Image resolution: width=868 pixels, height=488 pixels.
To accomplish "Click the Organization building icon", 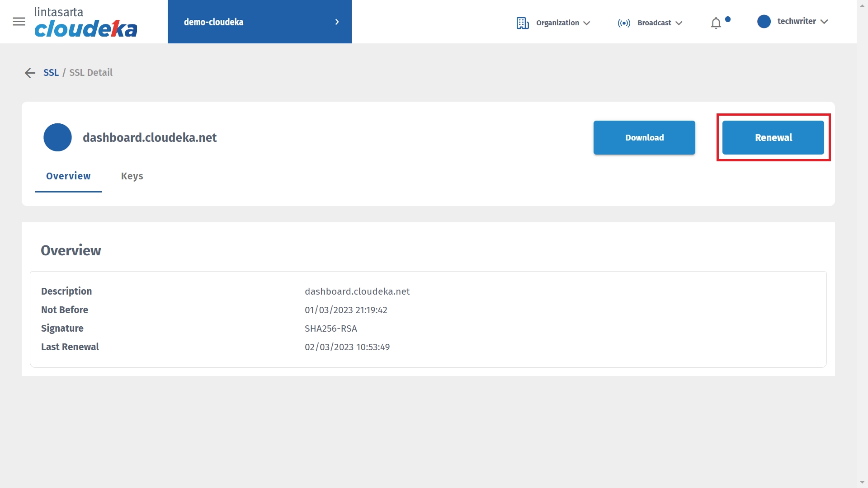I will tap(523, 23).
